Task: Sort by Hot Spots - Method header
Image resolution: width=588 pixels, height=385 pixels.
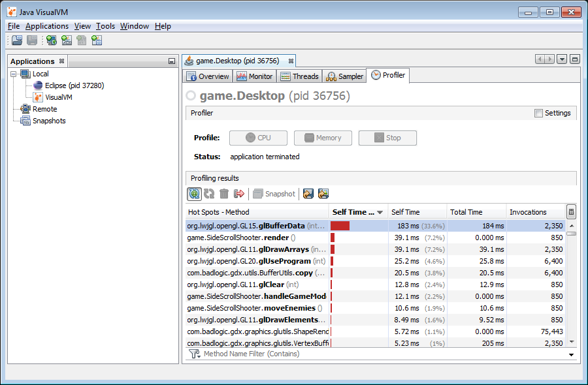Action: tap(257, 212)
